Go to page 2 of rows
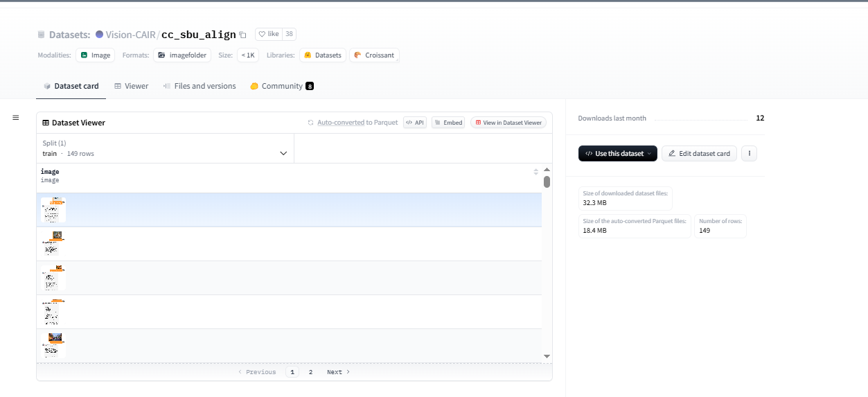Viewport: 868px width, 397px height. pyautogui.click(x=310, y=372)
